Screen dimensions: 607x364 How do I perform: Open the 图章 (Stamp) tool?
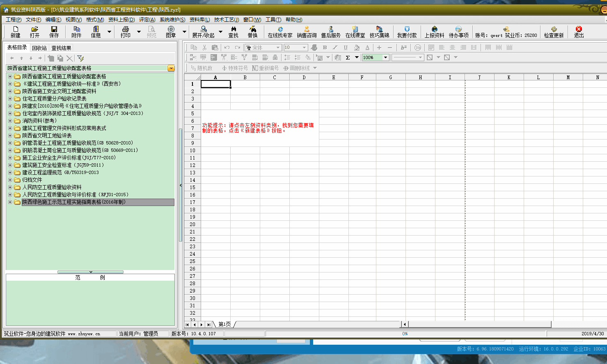coord(171,32)
